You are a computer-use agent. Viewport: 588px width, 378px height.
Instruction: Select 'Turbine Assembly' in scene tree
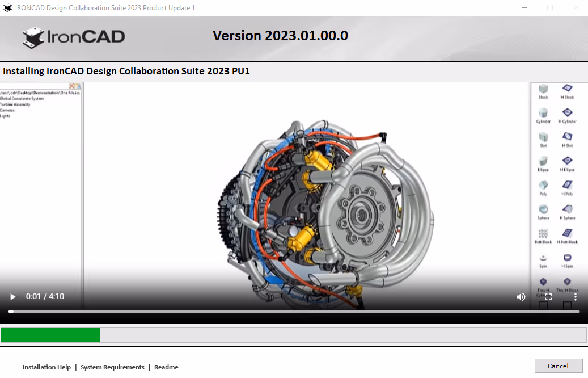[x=15, y=104]
